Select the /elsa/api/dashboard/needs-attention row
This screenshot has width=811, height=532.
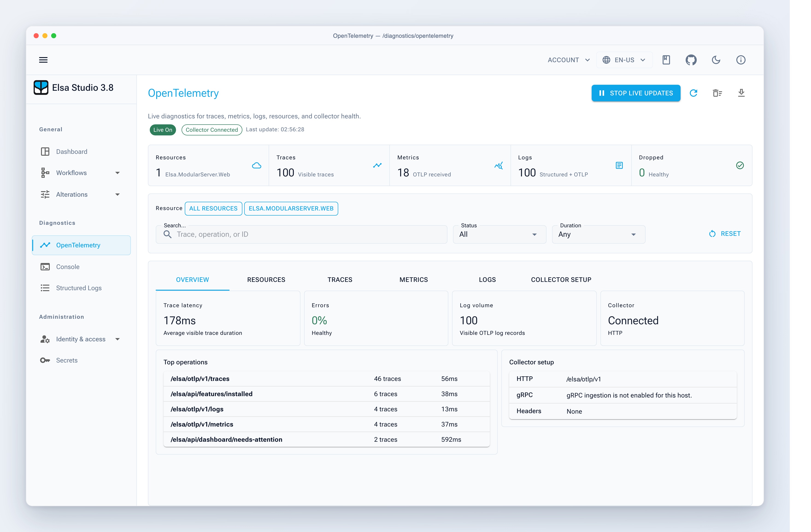click(326, 439)
